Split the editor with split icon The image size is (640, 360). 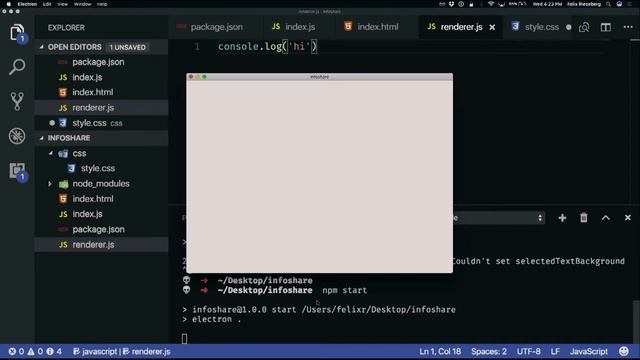[606, 27]
